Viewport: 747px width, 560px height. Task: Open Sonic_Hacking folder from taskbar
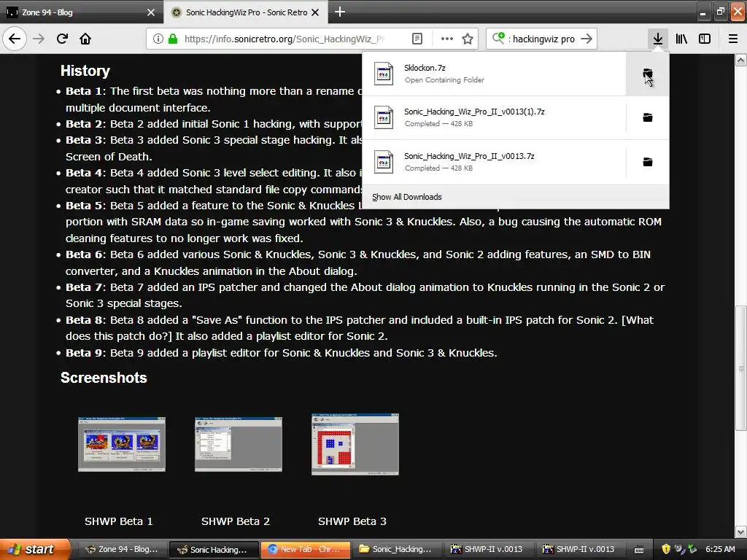pos(396,549)
